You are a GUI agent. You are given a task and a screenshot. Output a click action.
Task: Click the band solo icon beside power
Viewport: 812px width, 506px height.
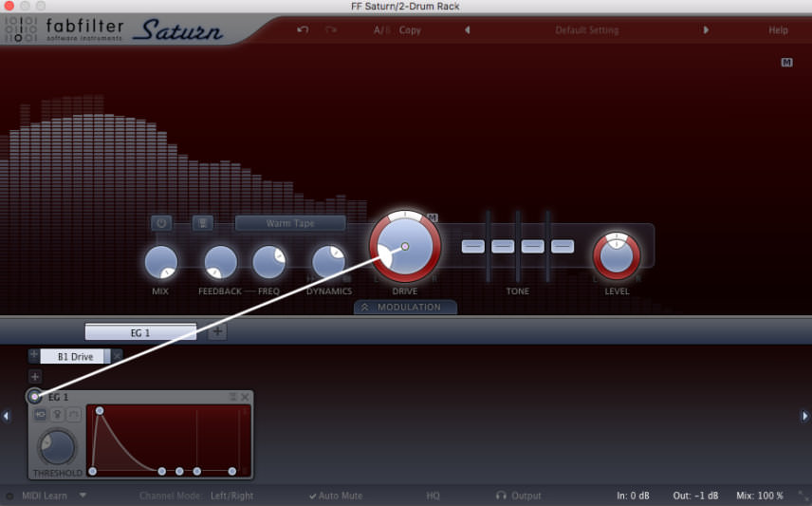tap(203, 223)
